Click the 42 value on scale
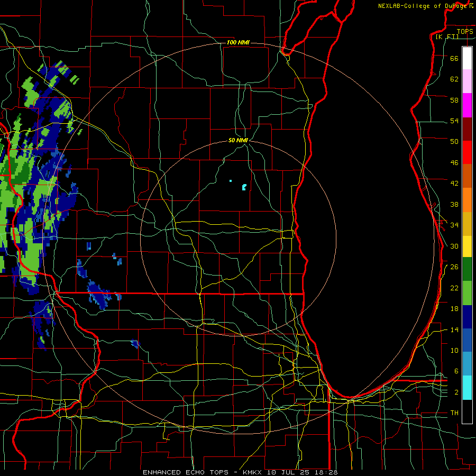476x476 pixels. click(454, 183)
